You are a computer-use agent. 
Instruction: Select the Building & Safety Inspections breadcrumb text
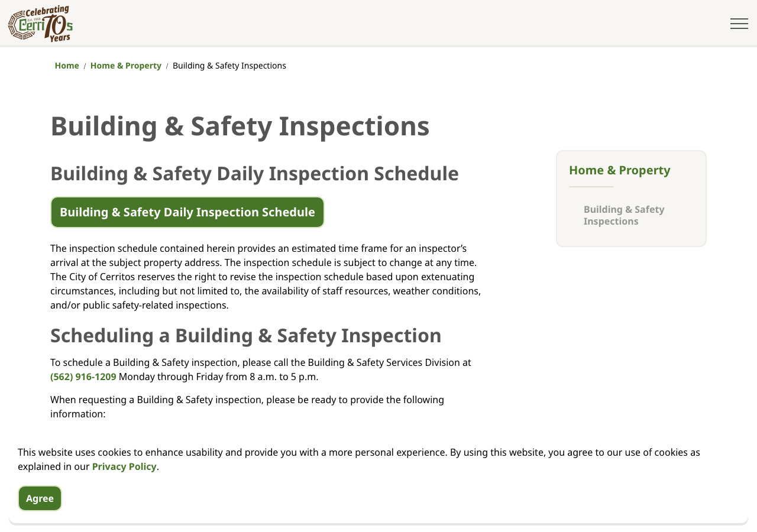coord(229,66)
